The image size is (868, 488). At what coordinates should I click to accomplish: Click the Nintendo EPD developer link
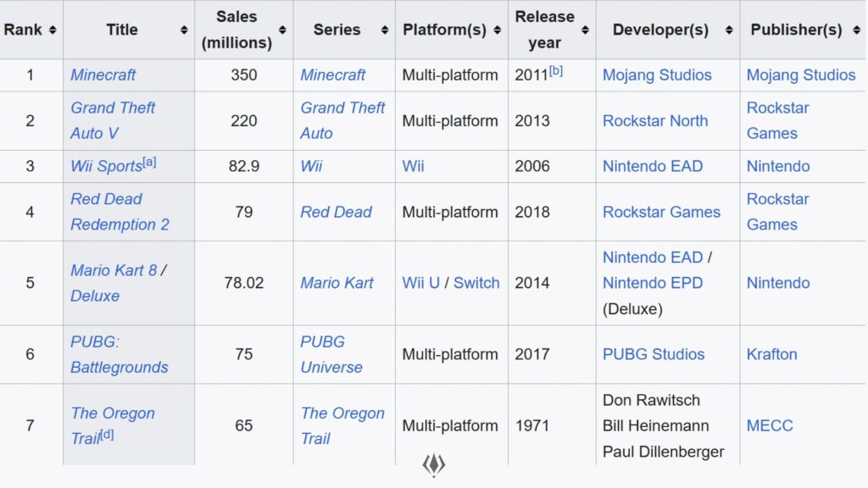tap(653, 283)
